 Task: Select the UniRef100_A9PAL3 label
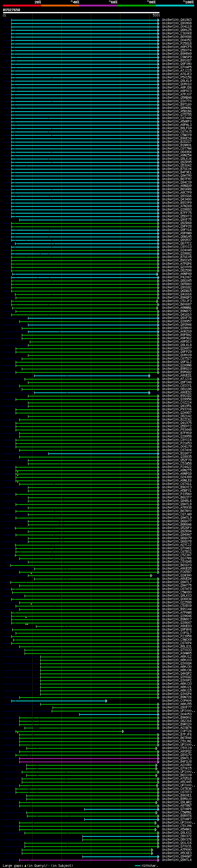[176, 125]
